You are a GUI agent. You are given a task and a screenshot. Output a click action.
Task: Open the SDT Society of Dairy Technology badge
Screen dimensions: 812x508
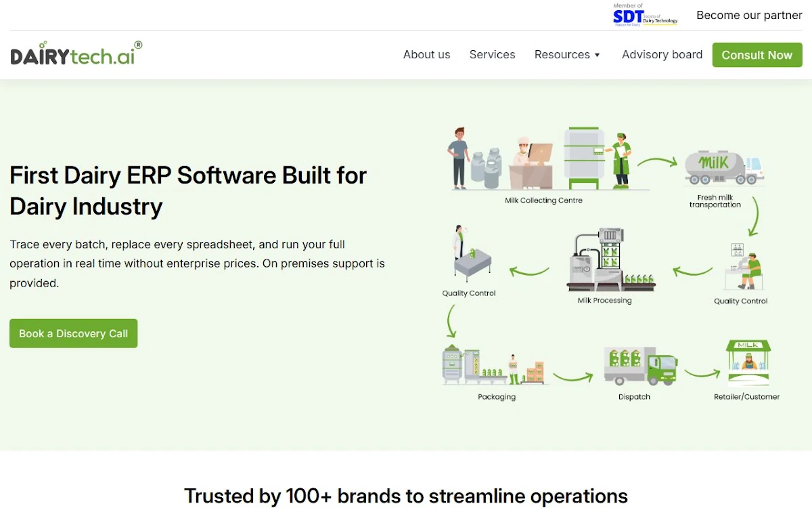tap(645, 15)
